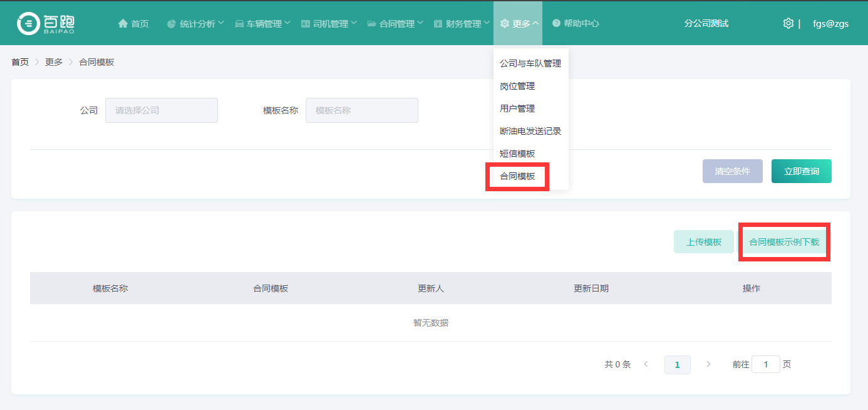Download via 合同模板示例下载 button
Screen dimensions: 868x410
pos(784,242)
